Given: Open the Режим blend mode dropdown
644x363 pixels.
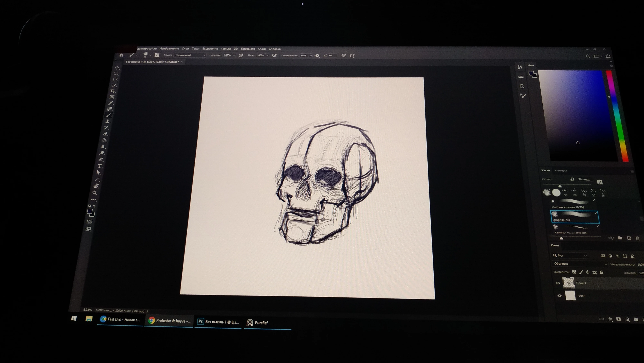Looking at the screenshot, I should coord(190,55).
